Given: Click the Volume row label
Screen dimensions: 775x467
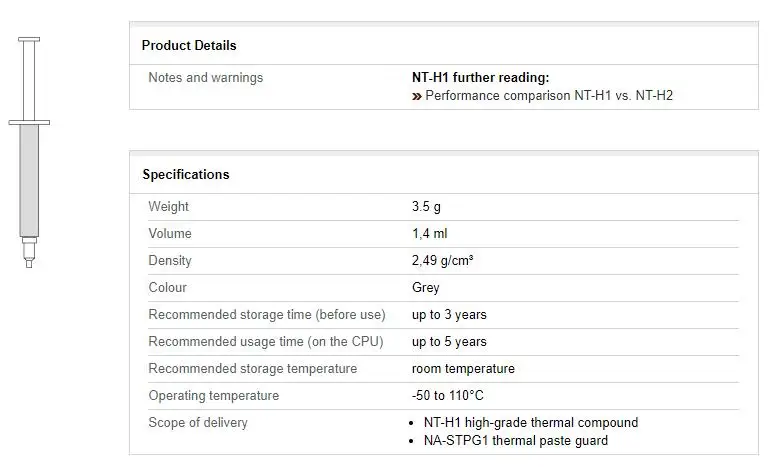Looking at the screenshot, I should click(x=170, y=234).
